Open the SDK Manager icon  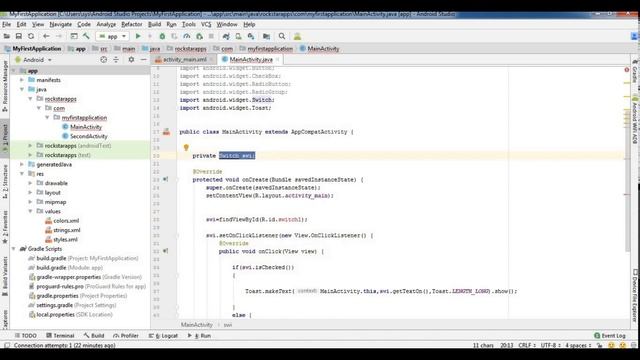[251, 36]
